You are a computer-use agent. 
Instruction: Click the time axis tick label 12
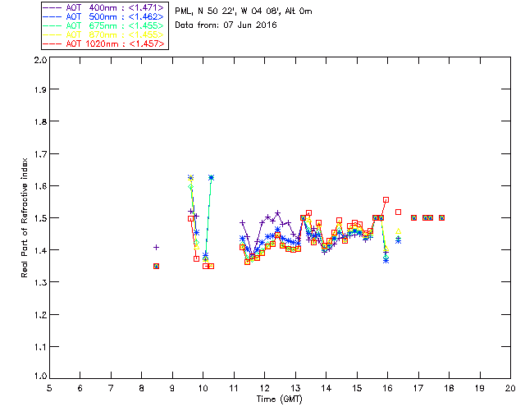[x=264, y=388]
